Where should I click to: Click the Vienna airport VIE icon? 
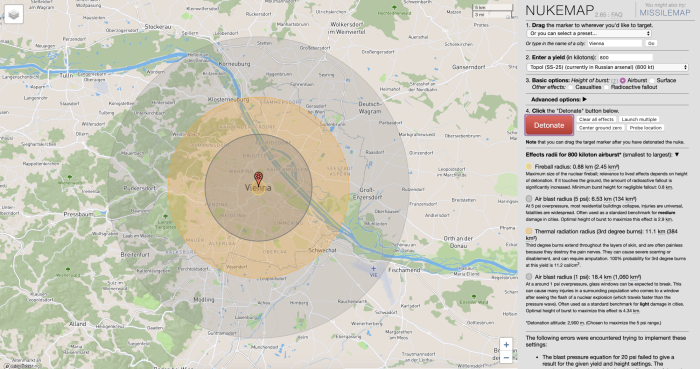click(374, 269)
